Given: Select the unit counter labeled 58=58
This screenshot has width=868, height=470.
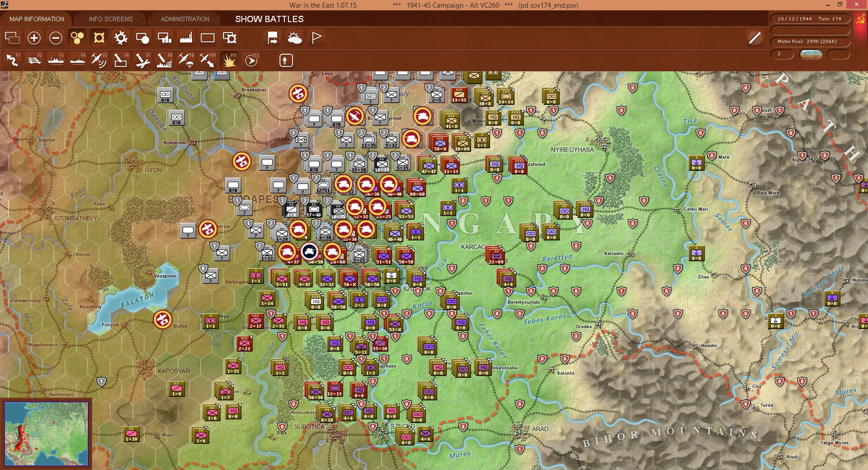Looking at the screenshot, I should pos(406,256).
